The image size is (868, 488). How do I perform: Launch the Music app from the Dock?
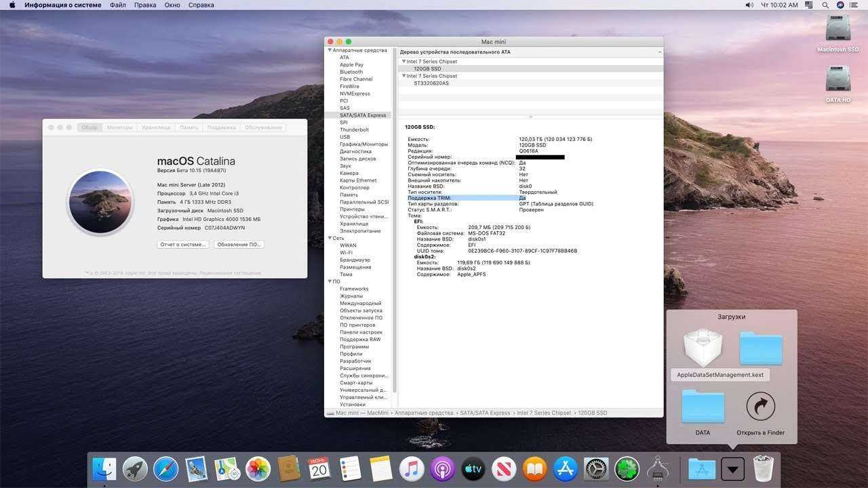pos(412,468)
